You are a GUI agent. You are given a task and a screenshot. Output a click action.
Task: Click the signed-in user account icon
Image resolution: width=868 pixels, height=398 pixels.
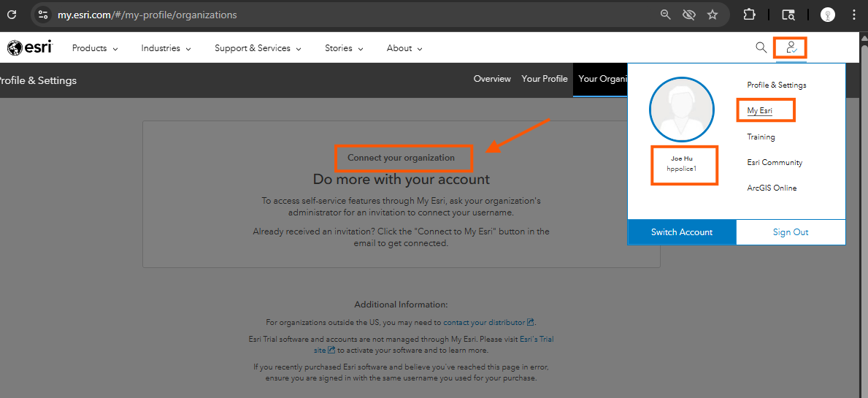pyautogui.click(x=791, y=48)
